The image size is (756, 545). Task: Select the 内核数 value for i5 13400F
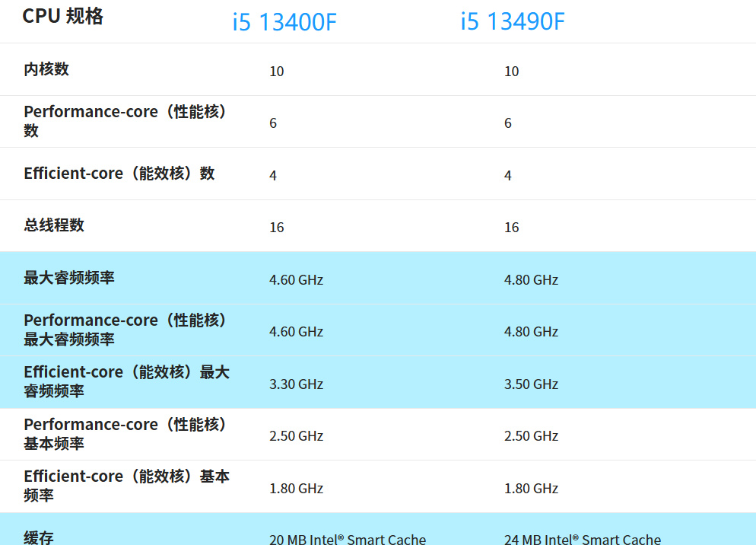(x=276, y=72)
